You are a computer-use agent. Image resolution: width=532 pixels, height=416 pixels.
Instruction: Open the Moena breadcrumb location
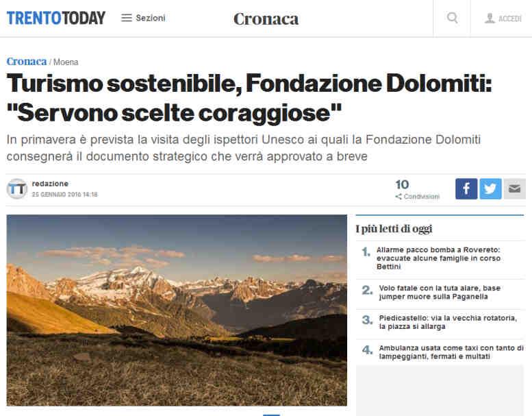pyautogui.click(x=66, y=62)
